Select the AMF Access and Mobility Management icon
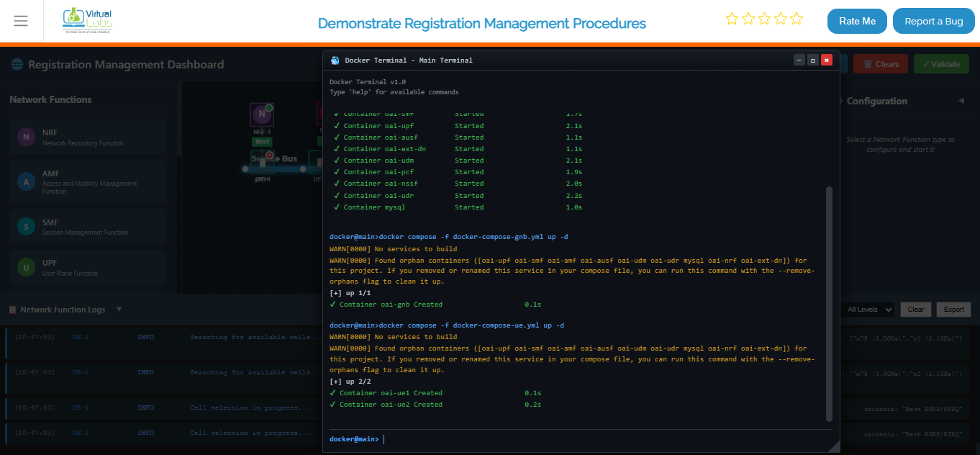This screenshot has height=455, width=980. tap(26, 181)
